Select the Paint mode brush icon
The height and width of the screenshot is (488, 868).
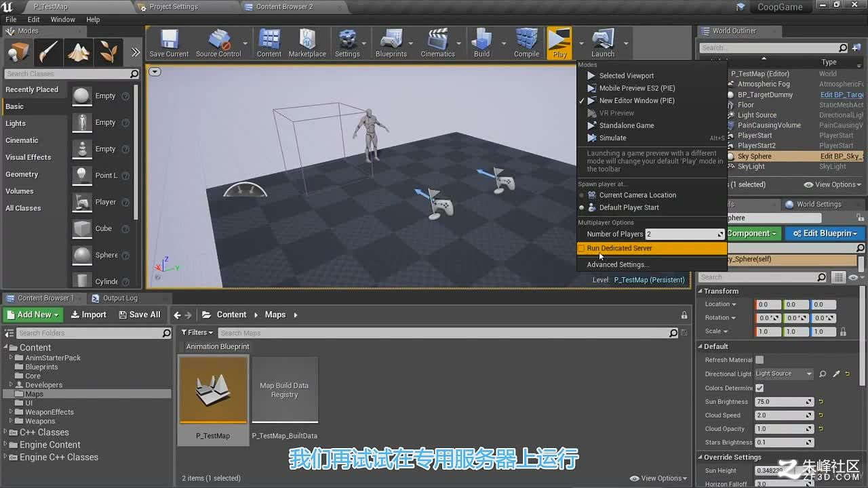49,52
